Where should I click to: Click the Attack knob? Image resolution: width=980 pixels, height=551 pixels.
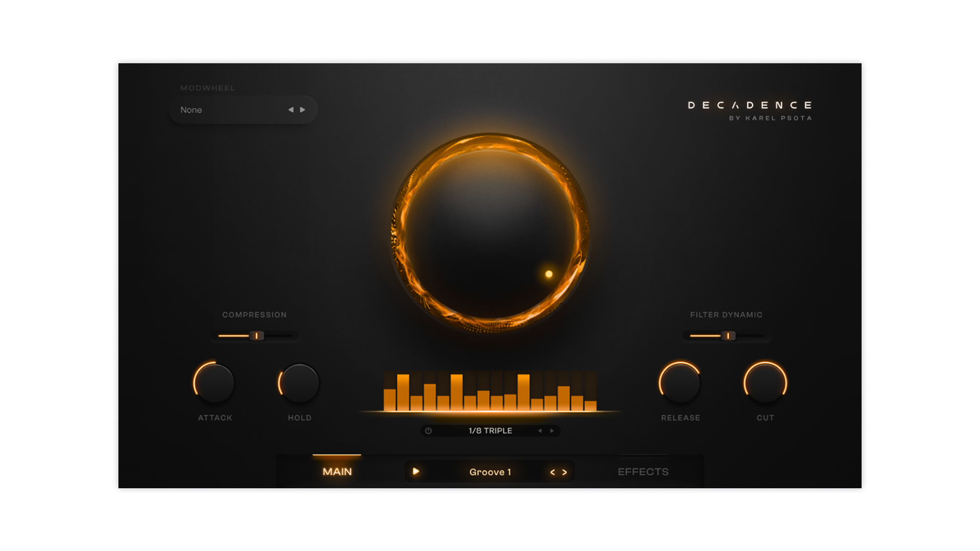[x=214, y=383]
